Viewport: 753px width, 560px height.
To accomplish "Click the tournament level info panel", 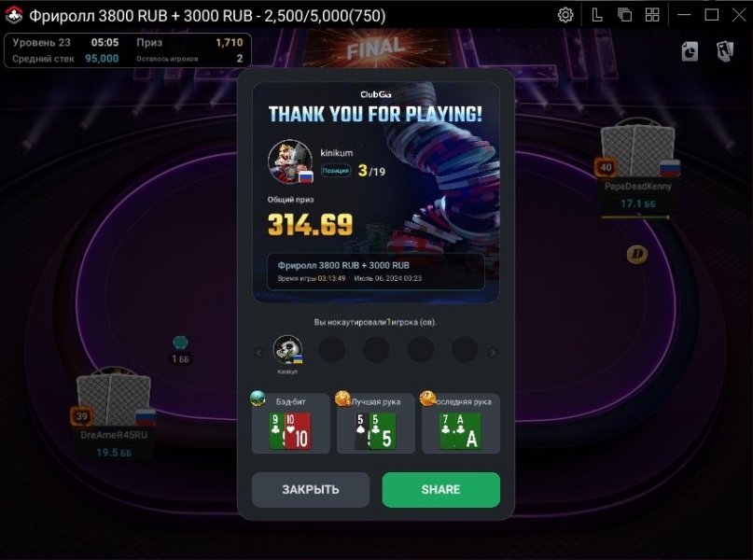I will tap(127, 50).
